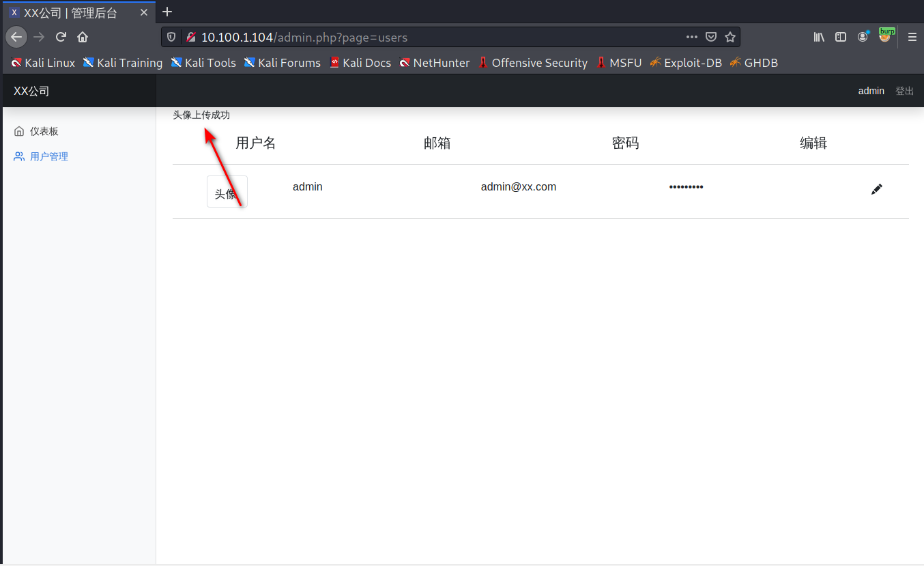Screen dimensions: 924x566
Task: Open the Firefox account icon
Action: click(863, 37)
